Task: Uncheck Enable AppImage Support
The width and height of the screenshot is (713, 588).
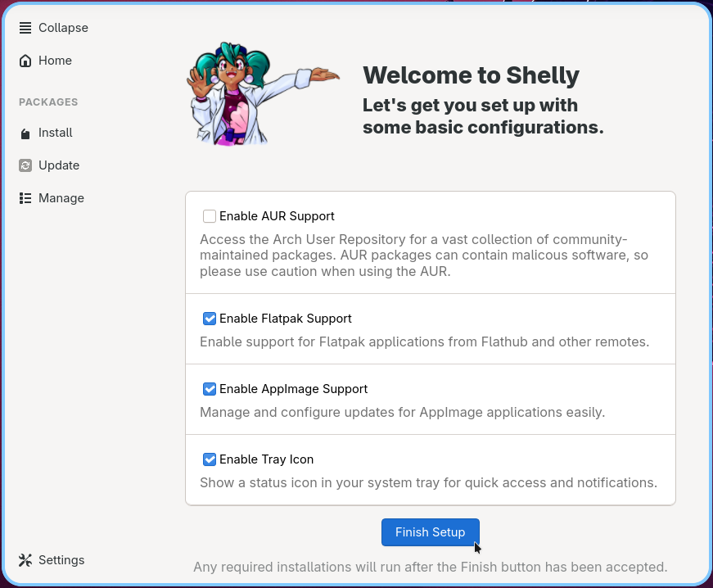Action: point(210,389)
